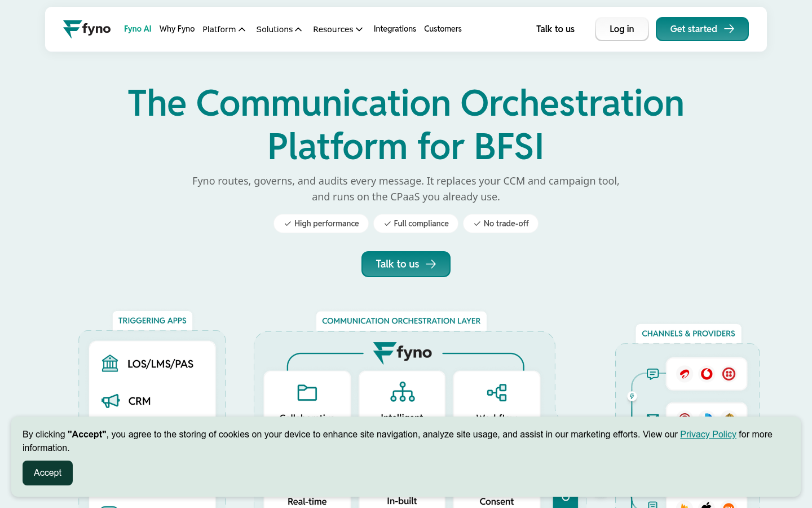Open the Customers page
Image resolution: width=812 pixels, height=508 pixels.
pos(443,29)
